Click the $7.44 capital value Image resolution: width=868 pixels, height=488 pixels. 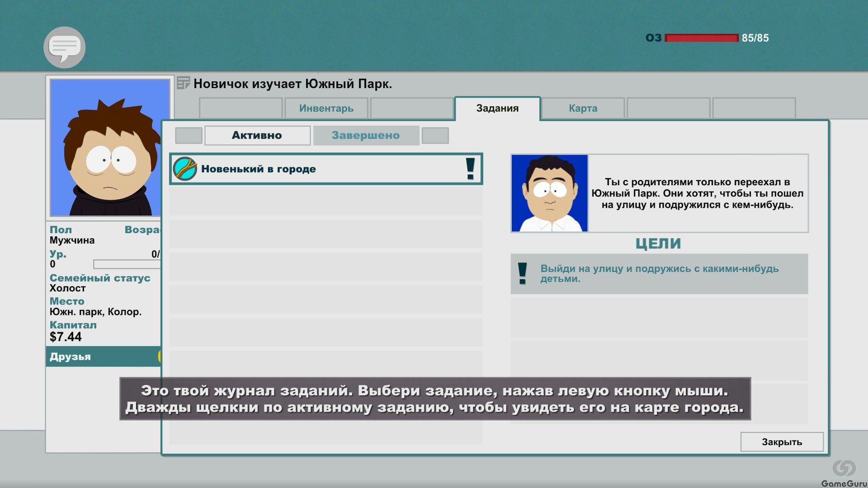[66, 337]
